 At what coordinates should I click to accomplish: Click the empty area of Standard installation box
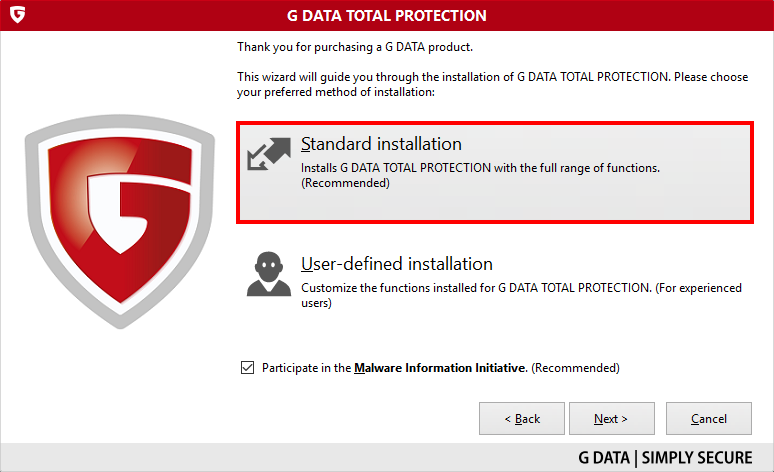(568, 203)
